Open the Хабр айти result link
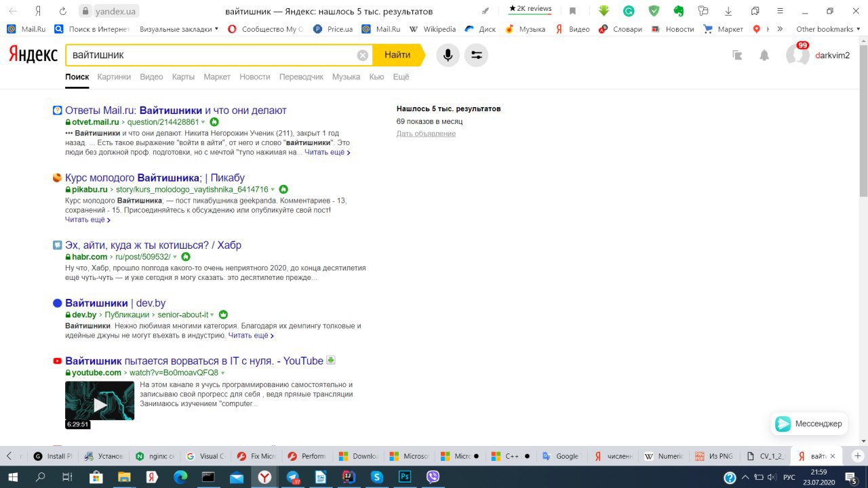868x488 pixels. click(x=153, y=245)
